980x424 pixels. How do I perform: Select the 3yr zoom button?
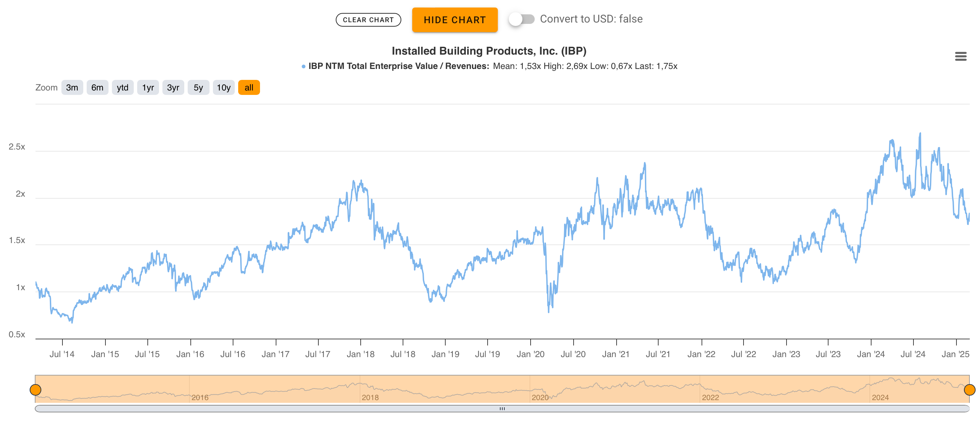click(x=173, y=87)
